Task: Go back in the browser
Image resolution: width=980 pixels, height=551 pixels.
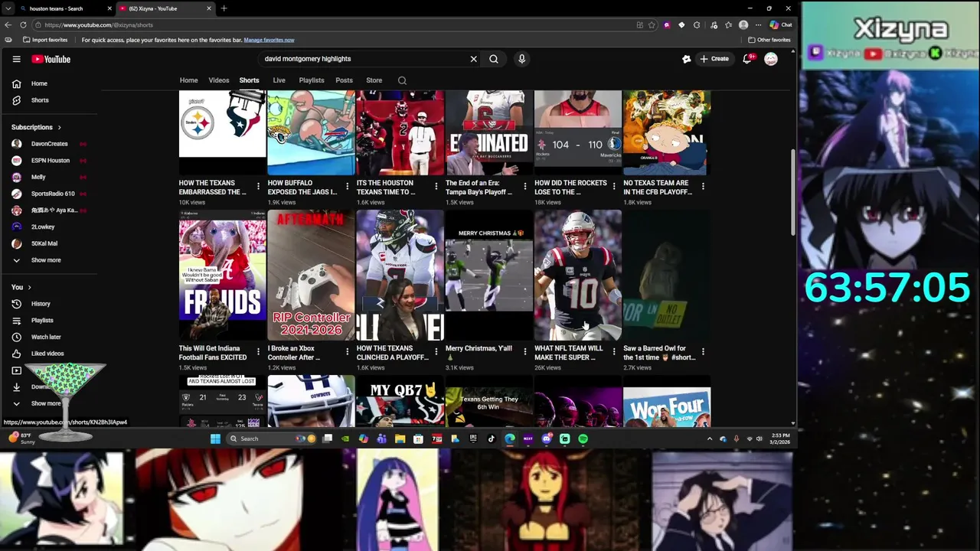Action: (x=8, y=24)
